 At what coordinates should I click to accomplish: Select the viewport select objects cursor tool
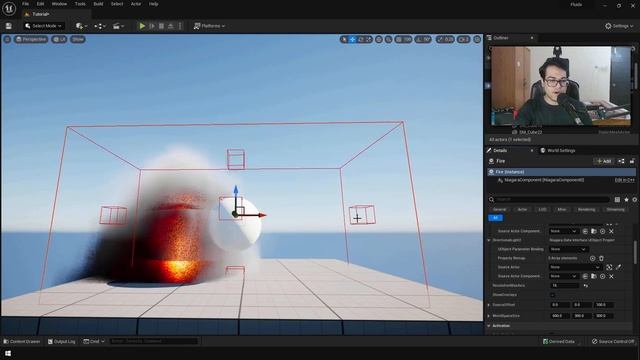tap(344, 40)
